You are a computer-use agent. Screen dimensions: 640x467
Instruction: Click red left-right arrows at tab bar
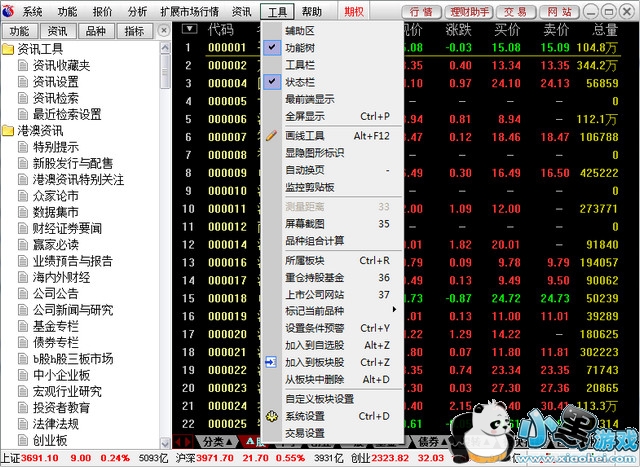[182, 441]
